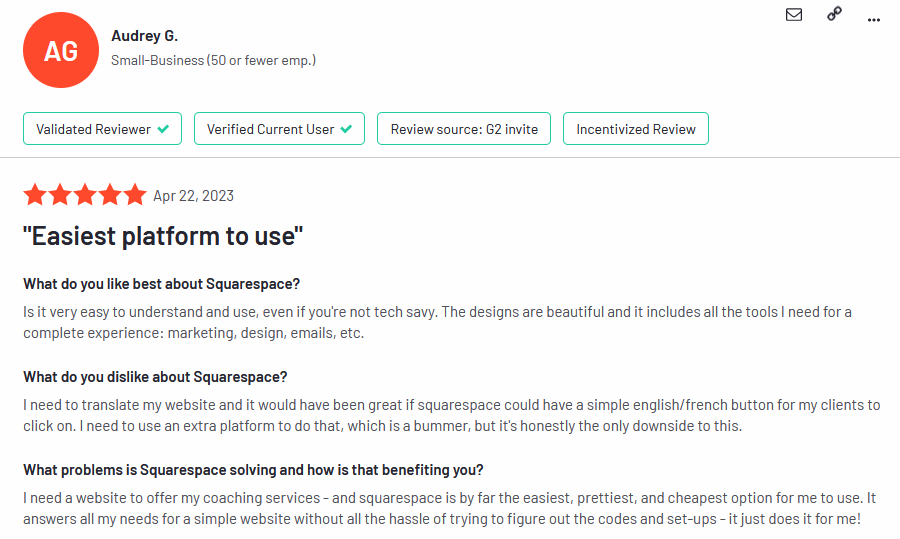This screenshot has height=539, width=900.
Task: Click the Incentivized Review badge
Action: click(635, 129)
